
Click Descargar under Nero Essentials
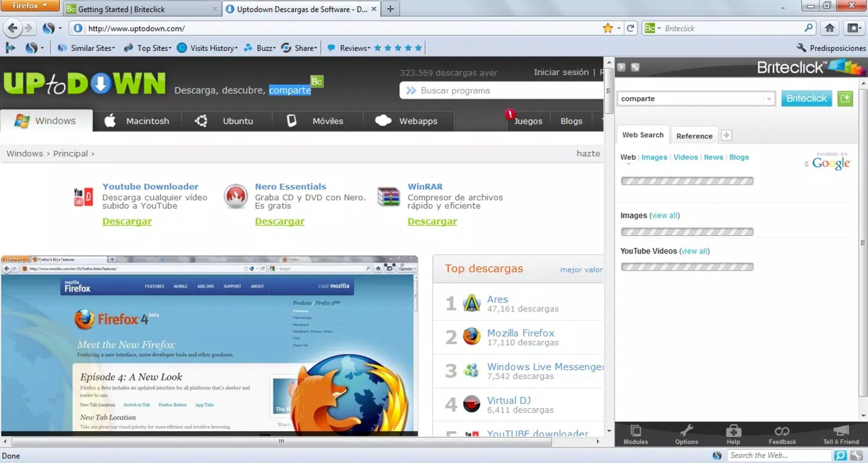point(279,222)
